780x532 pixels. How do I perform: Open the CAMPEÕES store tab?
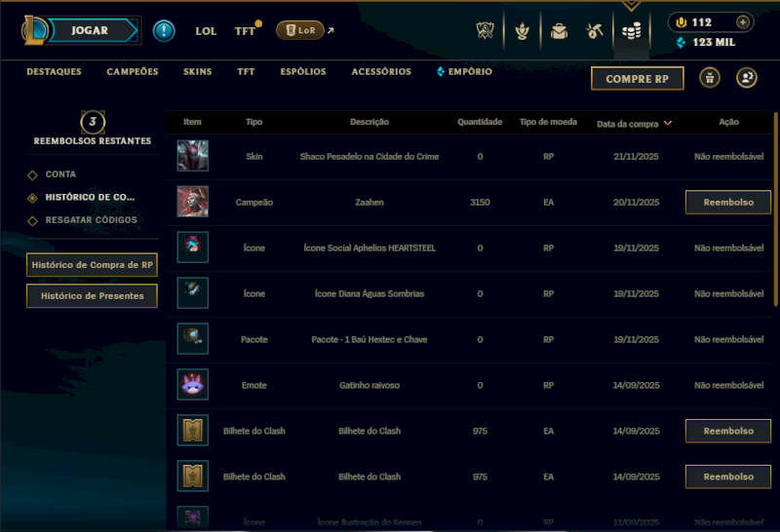pyautogui.click(x=133, y=71)
